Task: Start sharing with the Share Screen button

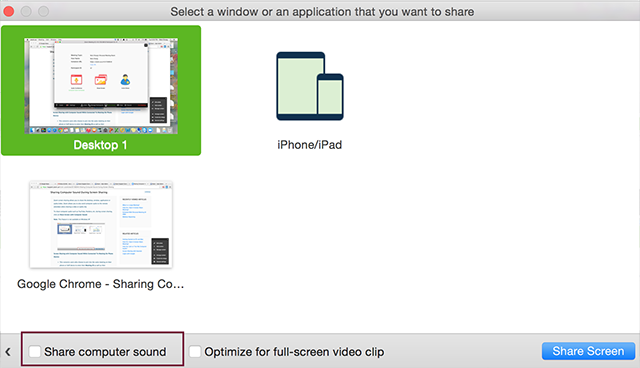Action: click(x=588, y=351)
